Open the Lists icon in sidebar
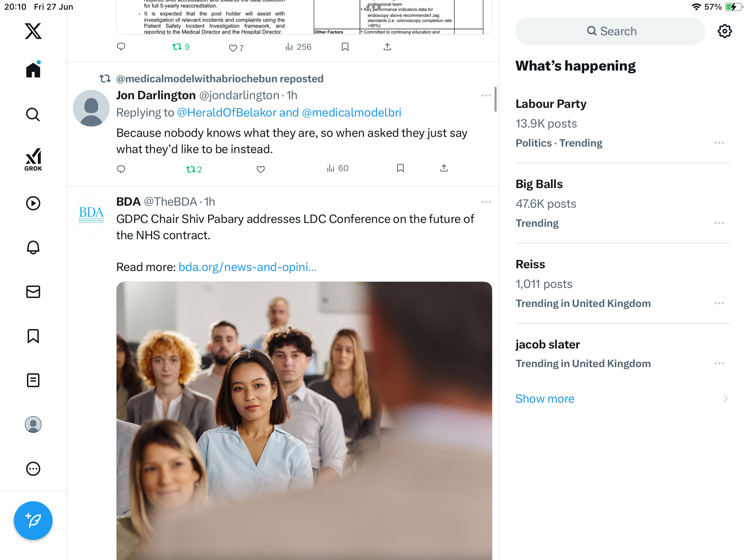The image size is (747, 560). coord(33,380)
